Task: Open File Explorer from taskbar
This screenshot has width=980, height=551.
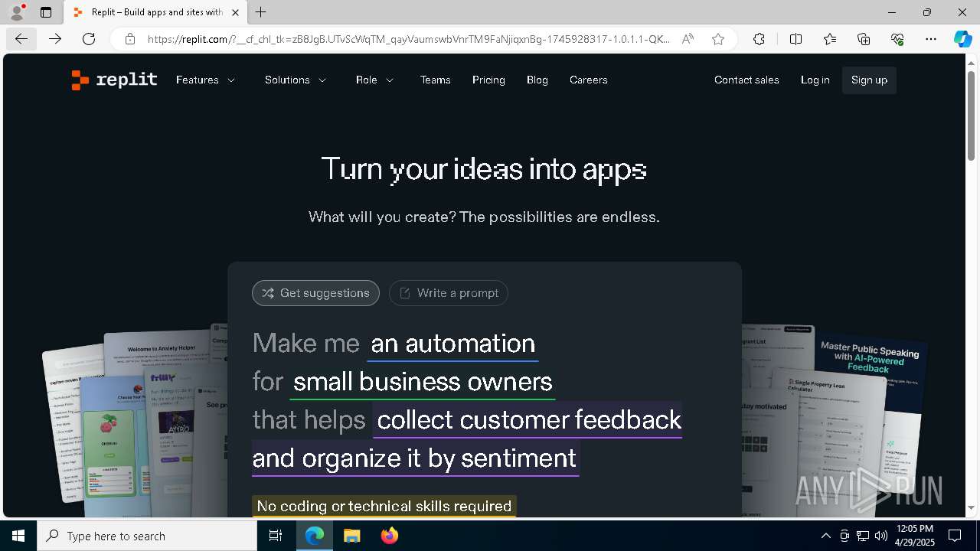Action: pos(352,536)
